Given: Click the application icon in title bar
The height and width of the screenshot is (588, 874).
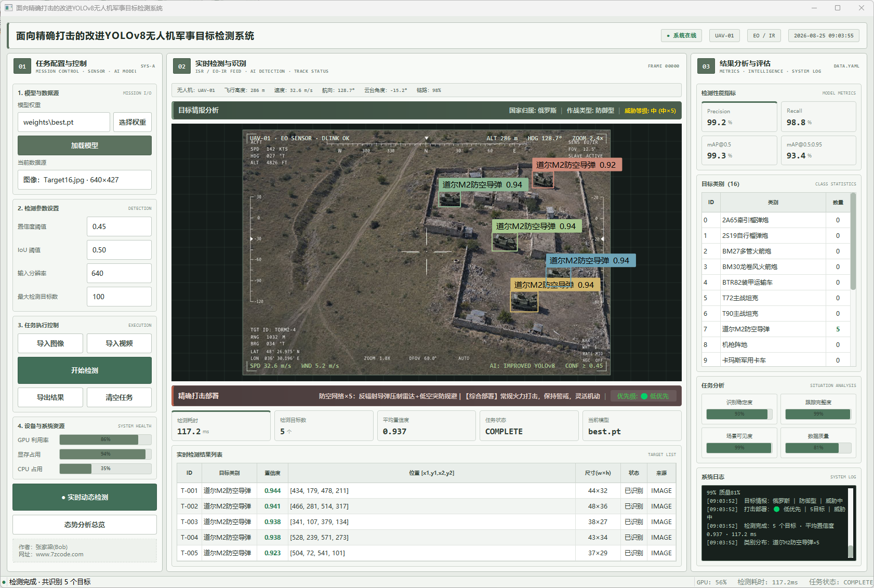Looking at the screenshot, I should coord(8,8).
